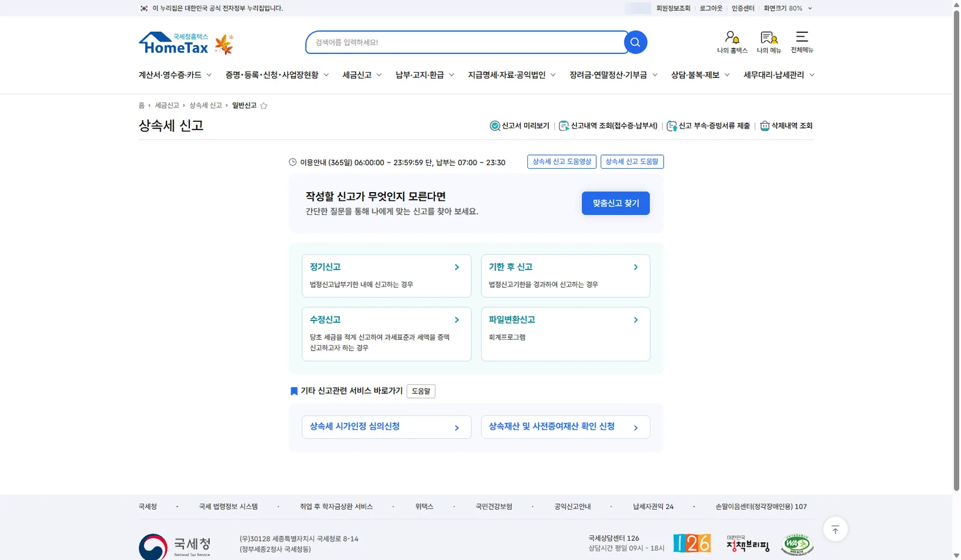Click the arrow in the 정기신고 card
Image resolution: width=961 pixels, height=560 pixels.
pos(457,267)
